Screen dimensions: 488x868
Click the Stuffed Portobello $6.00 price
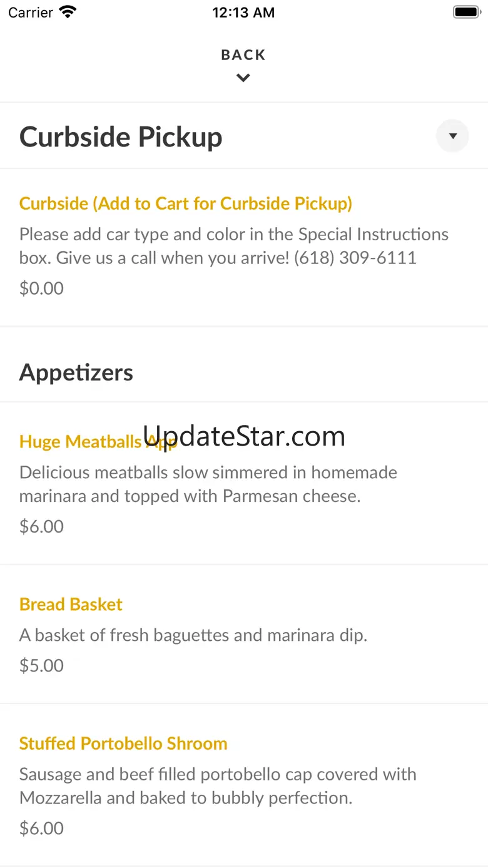point(41,829)
